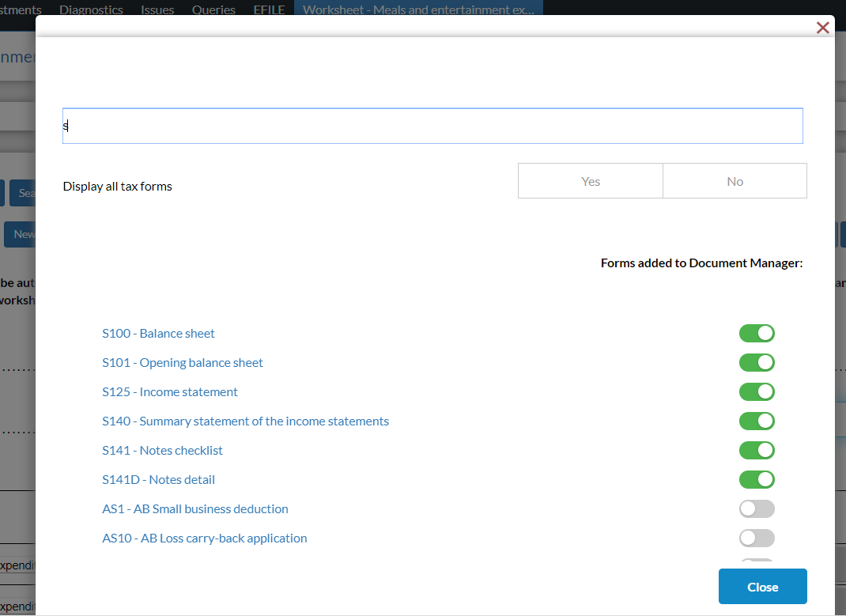Enable AS10 Loss carry-back toggle
Viewport: 846px width, 616px height.
tap(757, 539)
